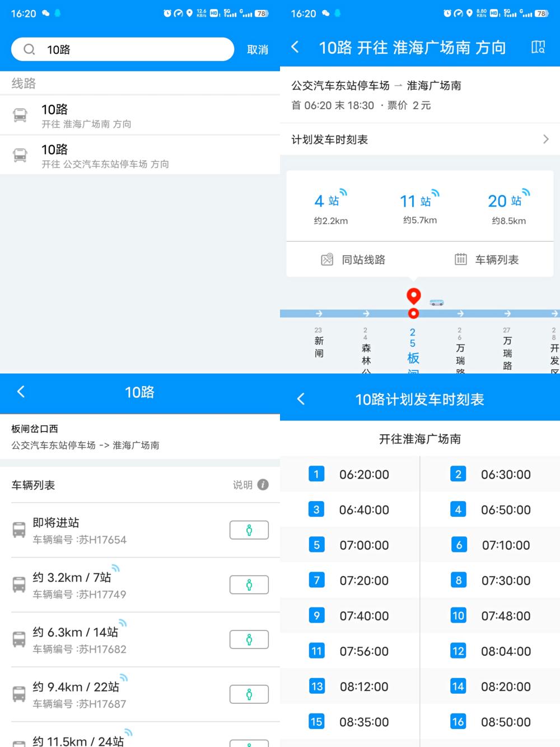This screenshot has height=747, width=560.
Task: Tap occupancy icon for bus 苏H17654
Action: pos(249,530)
